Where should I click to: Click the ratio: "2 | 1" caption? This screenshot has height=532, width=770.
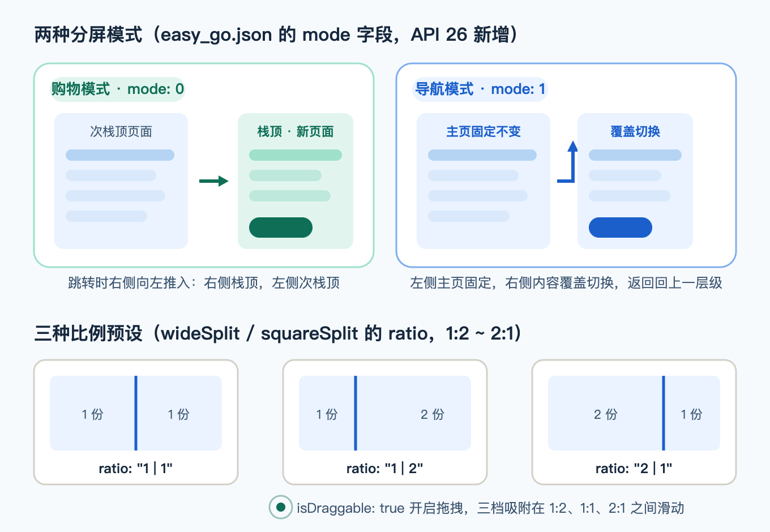pos(634,468)
